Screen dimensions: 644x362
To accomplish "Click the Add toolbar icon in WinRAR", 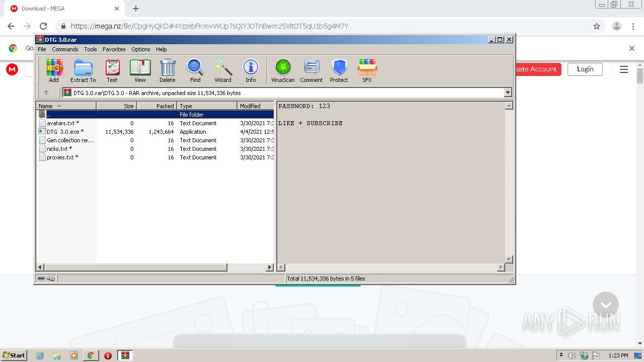I will pos(54,70).
